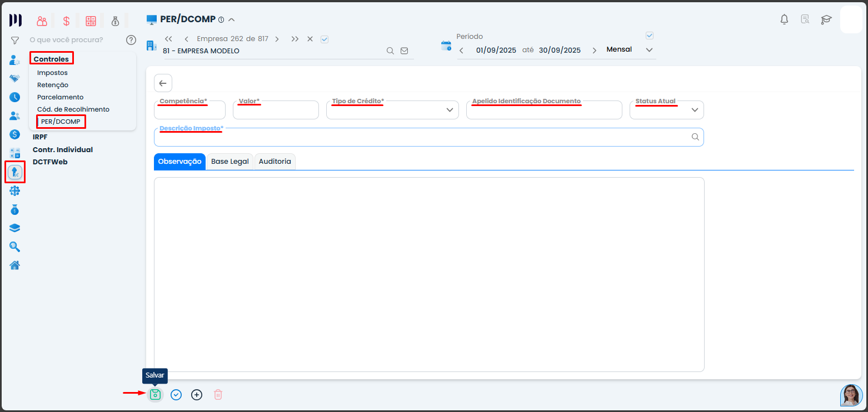The width and height of the screenshot is (868, 412).
Task: Open the Status Atual dropdown
Action: 695,110
